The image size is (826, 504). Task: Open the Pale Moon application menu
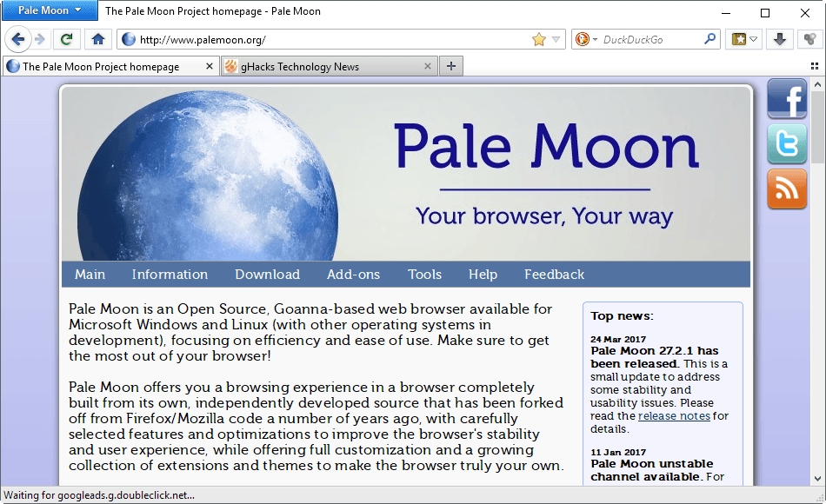pos(50,11)
